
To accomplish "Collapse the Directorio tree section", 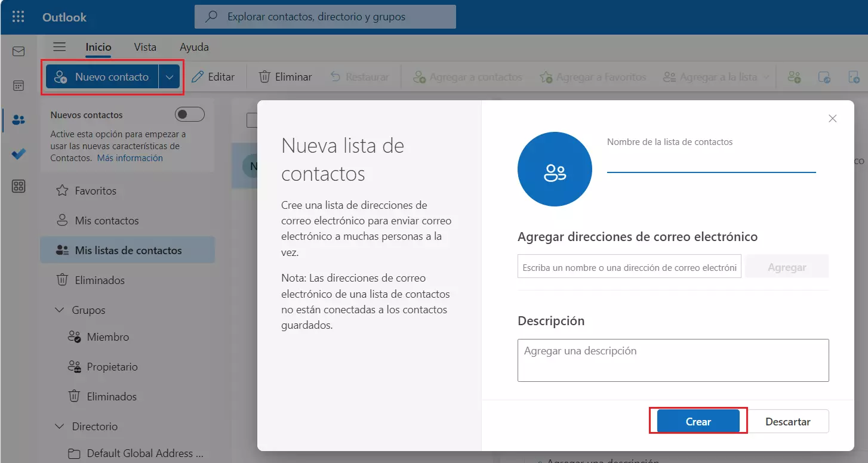I will coord(60,427).
